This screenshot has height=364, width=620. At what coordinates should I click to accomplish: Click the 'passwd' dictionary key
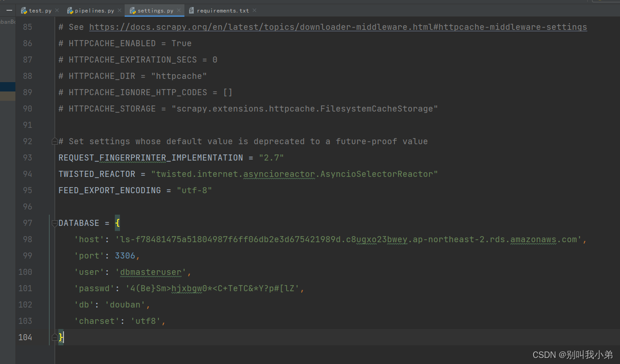point(94,288)
